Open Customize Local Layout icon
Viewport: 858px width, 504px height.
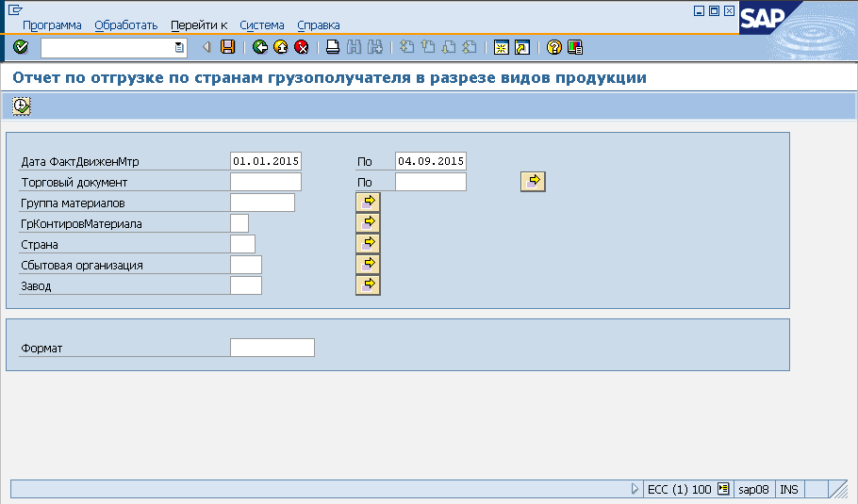click(575, 47)
